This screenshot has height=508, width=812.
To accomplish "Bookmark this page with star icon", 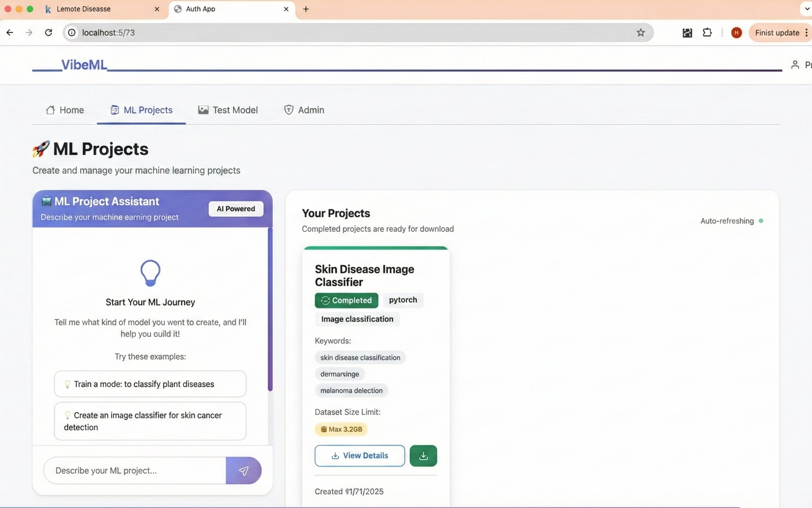I will 640,33.
